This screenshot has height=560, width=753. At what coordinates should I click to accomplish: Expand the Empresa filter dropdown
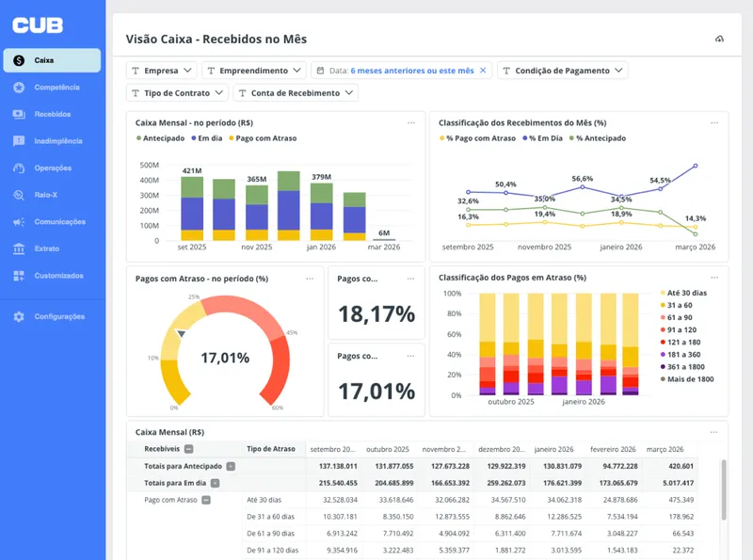tap(162, 71)
